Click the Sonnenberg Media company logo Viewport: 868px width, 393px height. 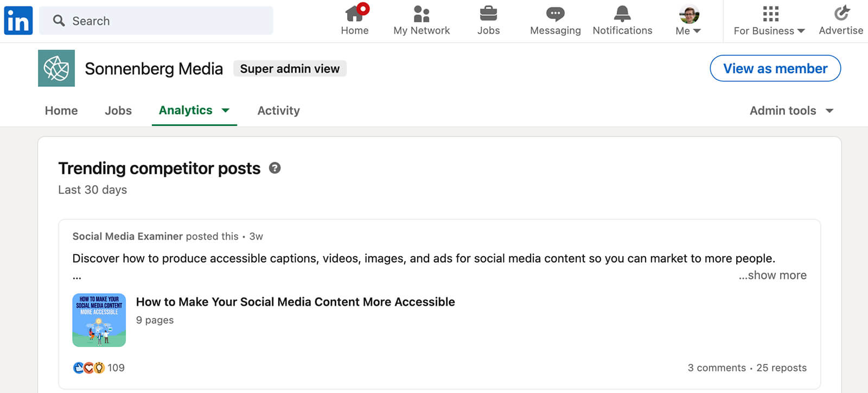(x=56, y=68)
